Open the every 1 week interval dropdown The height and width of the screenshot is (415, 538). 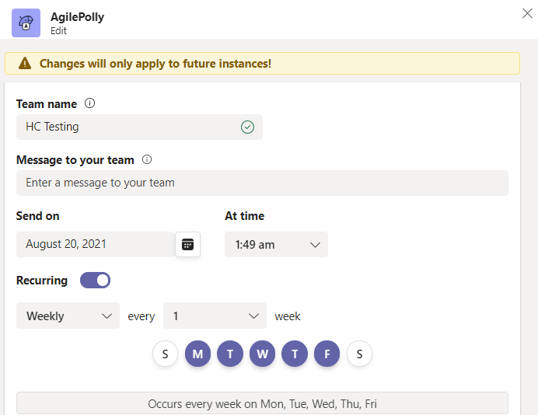(x=215, y=316)
